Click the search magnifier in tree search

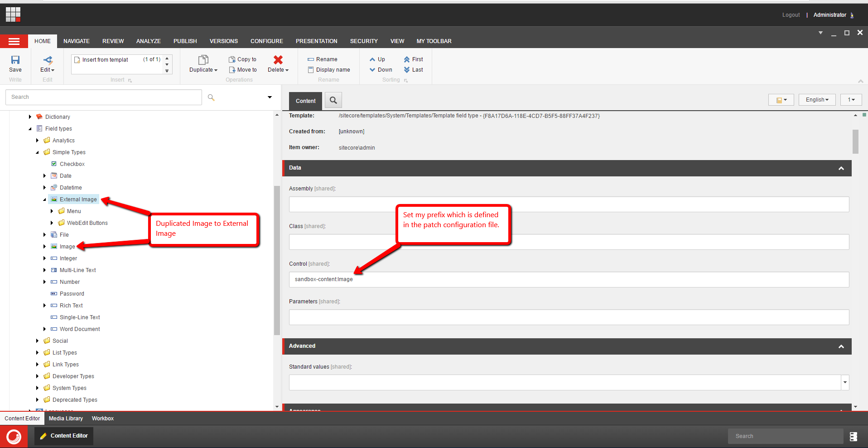coord(211,97)
